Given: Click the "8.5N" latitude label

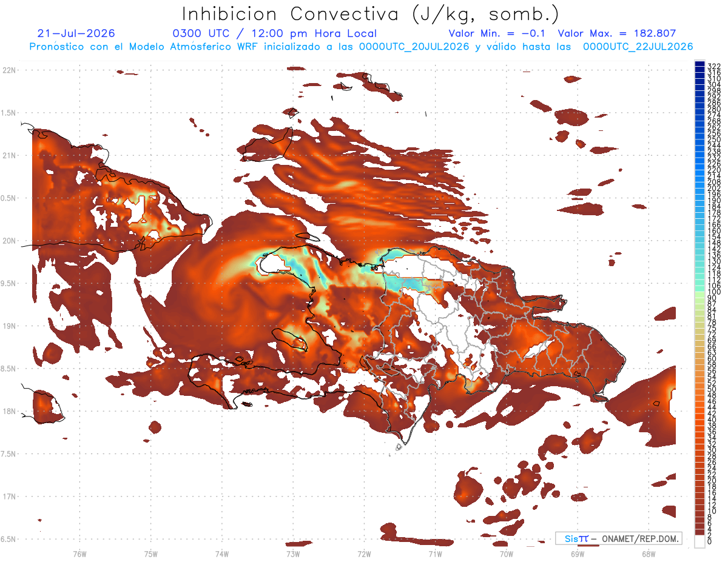Looking at the screenshot, I should coord(8,369).
